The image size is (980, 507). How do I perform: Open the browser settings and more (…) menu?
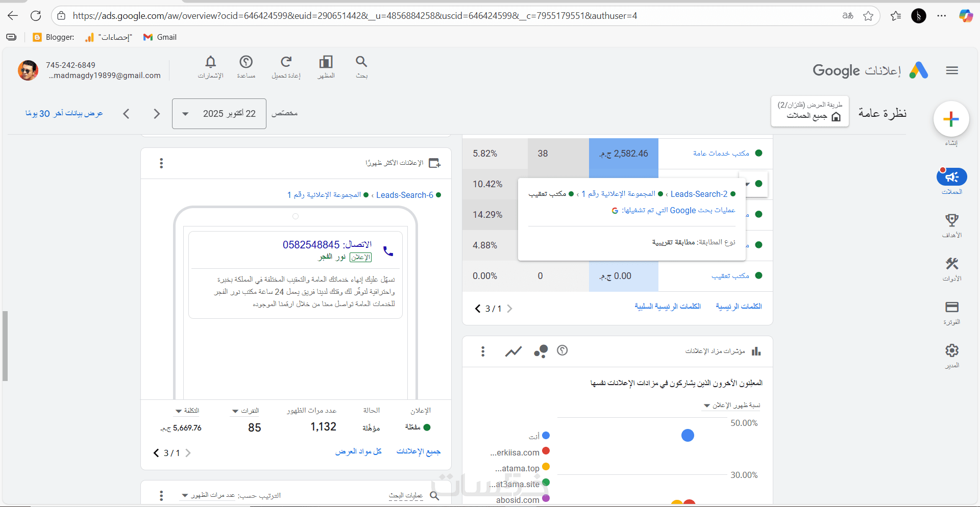pos(942,16)
